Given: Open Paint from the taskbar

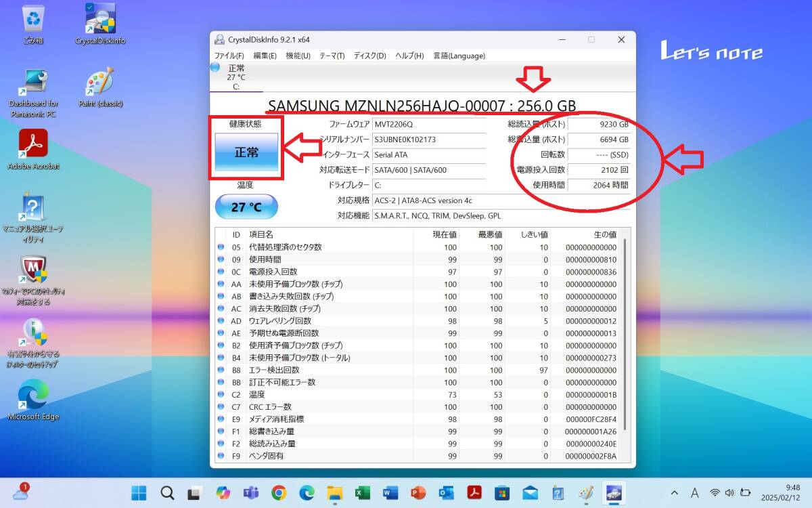Looking at the screenshot, I should (586, 493).
